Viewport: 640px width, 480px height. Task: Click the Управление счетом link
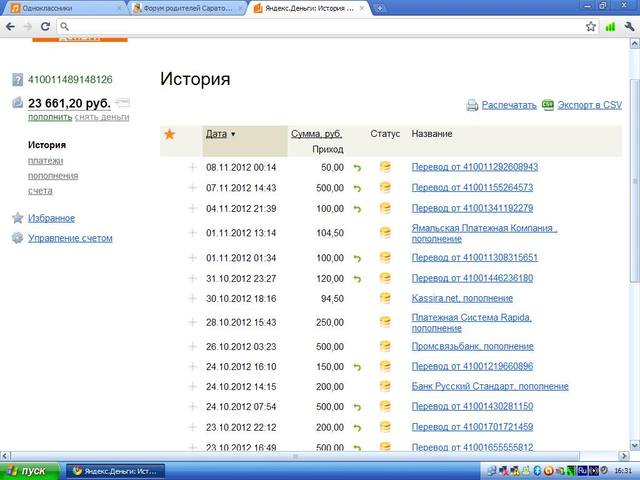(70, 238)
